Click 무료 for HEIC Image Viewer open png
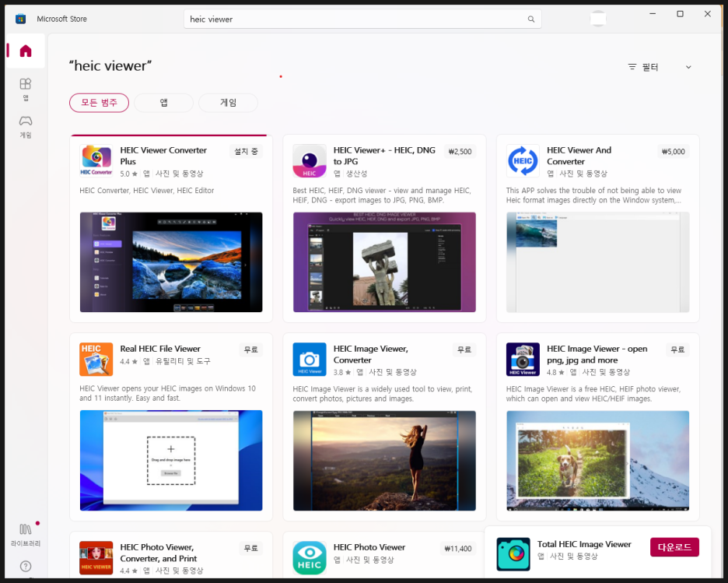The height and width of the screenshot is (583, 728). click(677, 349)
